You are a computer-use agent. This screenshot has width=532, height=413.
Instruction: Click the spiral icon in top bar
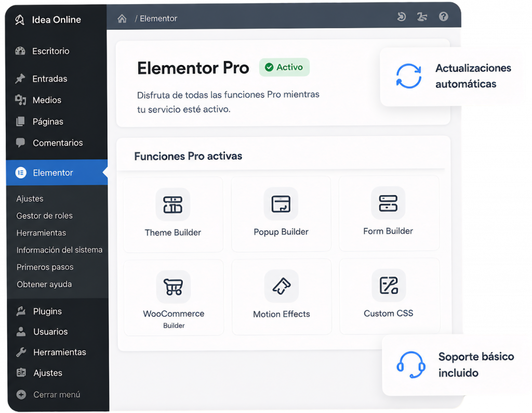[x=402, y=17]
